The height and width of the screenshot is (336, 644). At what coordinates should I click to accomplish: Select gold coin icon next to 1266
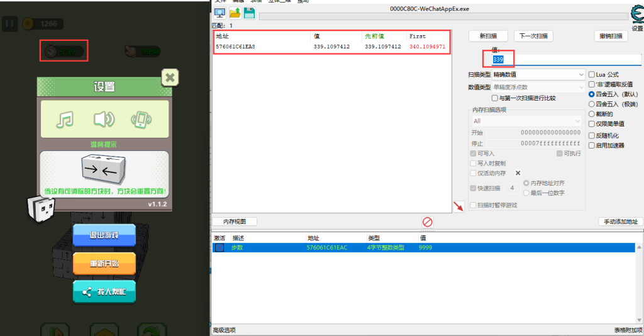tap(28, 24)
